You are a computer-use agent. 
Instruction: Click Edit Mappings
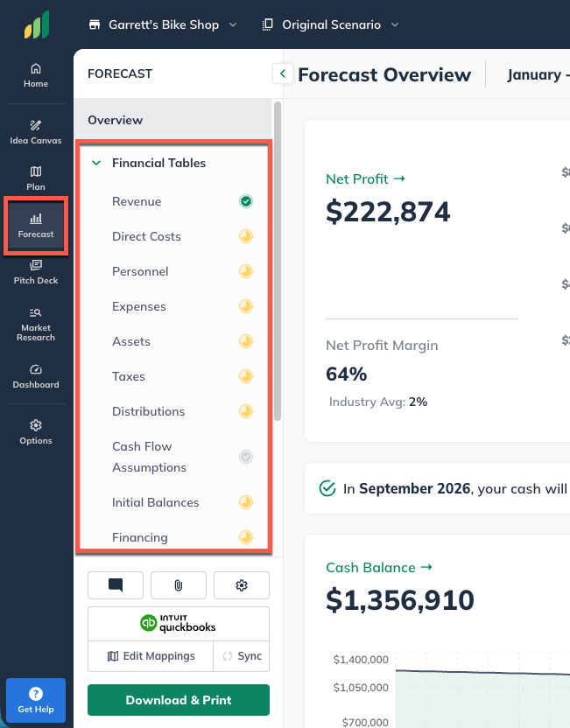(x=151, y=656)
